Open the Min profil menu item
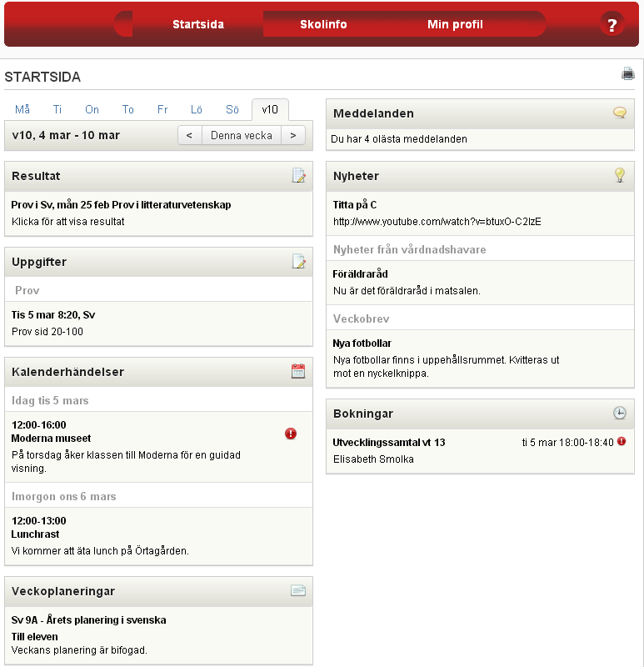Image resolution: width=644 pixels, height=667 pixels. pyautogui.click(x=455, y=24)
